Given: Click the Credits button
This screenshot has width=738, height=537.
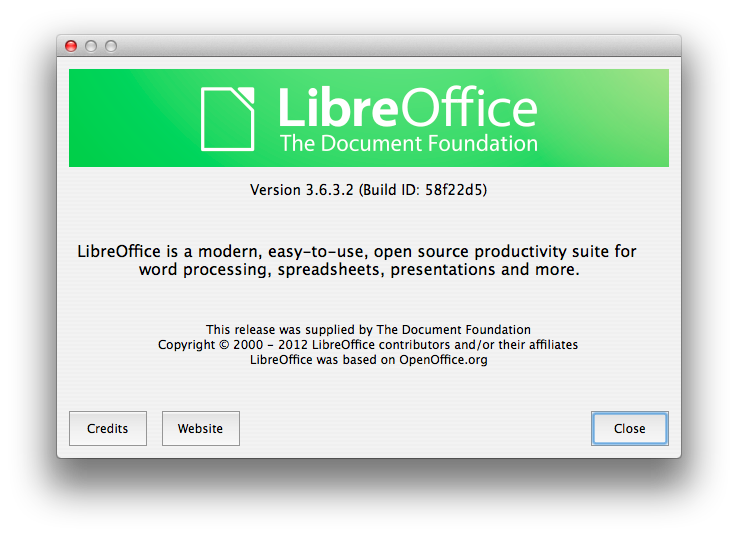Looking at the screenshot, I should click(x=107, y=428).
